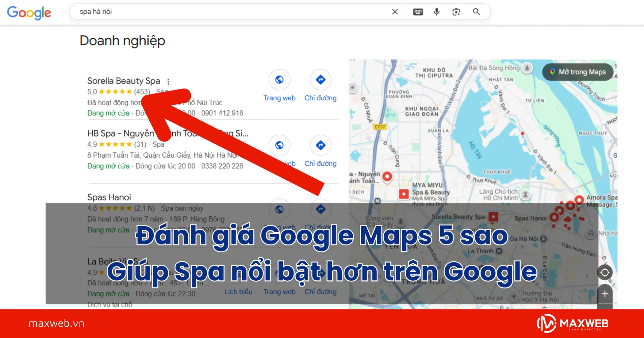Click the Công viên Cầu Giấy park icon

[x=401, y=221]
